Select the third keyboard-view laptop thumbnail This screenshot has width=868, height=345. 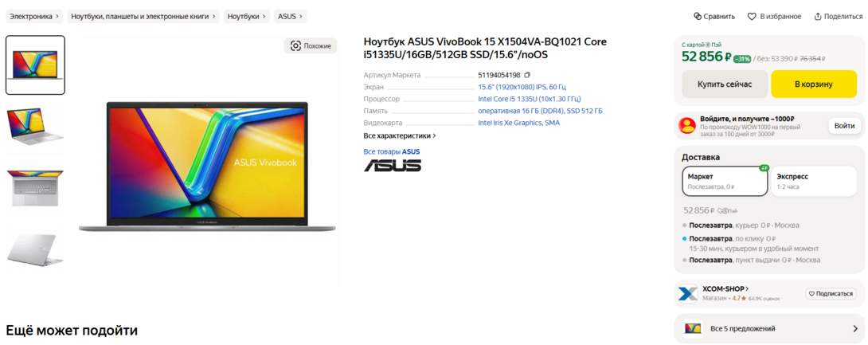pyautogui.click(x=35, y=188)
